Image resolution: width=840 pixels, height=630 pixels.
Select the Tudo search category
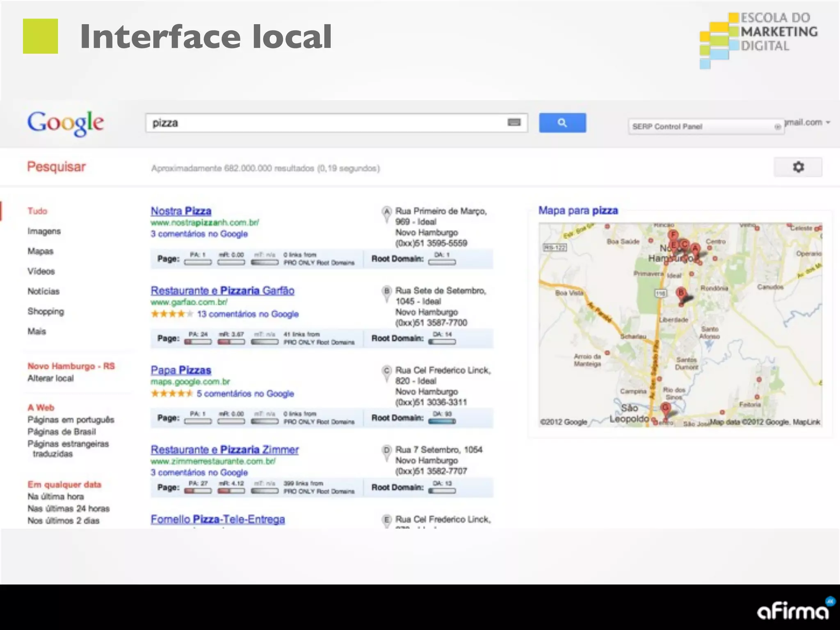37,211
